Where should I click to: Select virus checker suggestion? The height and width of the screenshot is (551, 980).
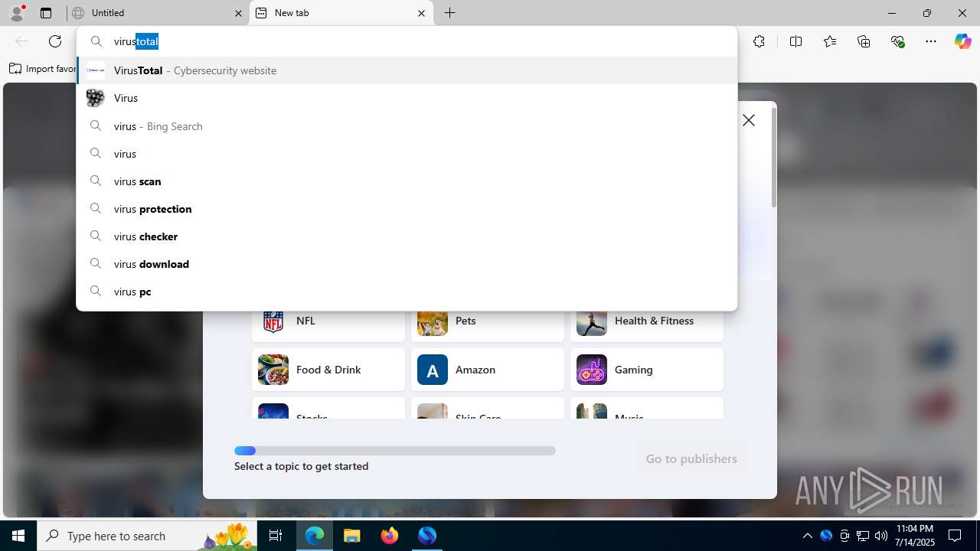click(x=407, y=236)
